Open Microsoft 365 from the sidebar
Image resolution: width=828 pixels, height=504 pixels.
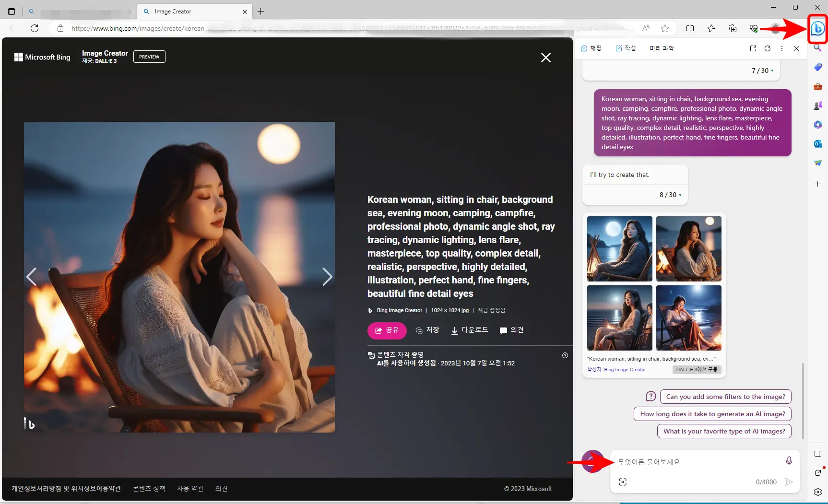(818, 124)
